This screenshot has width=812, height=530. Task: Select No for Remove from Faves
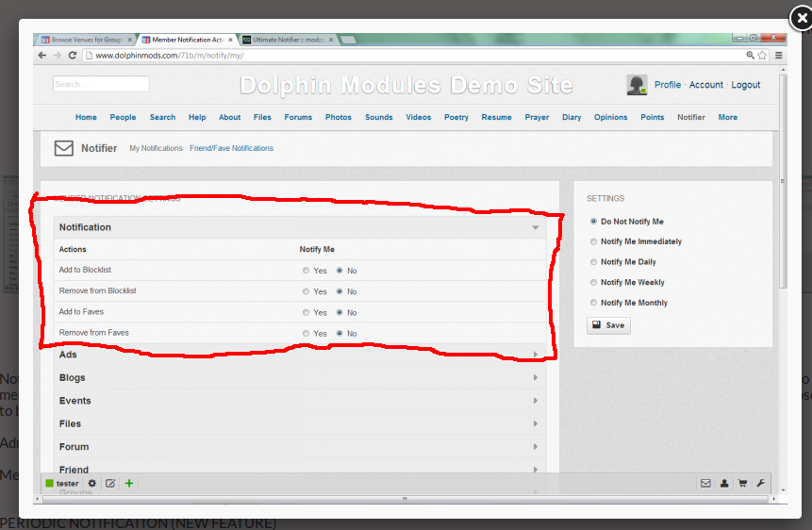[340, 334]
